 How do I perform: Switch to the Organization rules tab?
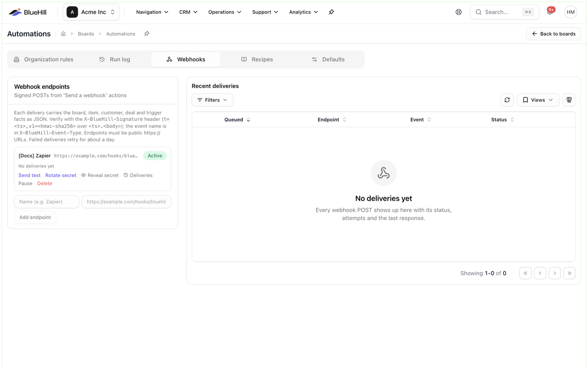(44, 60)
